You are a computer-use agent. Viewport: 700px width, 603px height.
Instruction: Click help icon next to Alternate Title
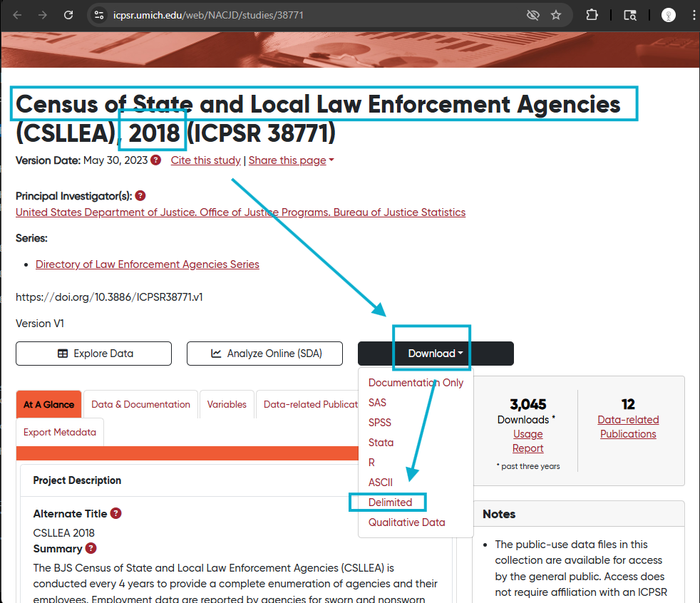coord(116,513)
